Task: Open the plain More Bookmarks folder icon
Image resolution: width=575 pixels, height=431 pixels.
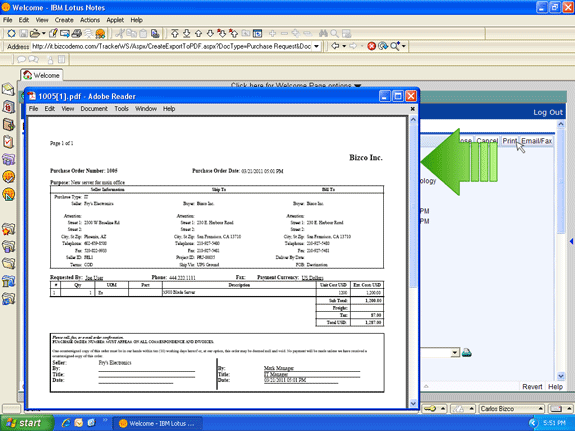Action: tap(8, 264)
